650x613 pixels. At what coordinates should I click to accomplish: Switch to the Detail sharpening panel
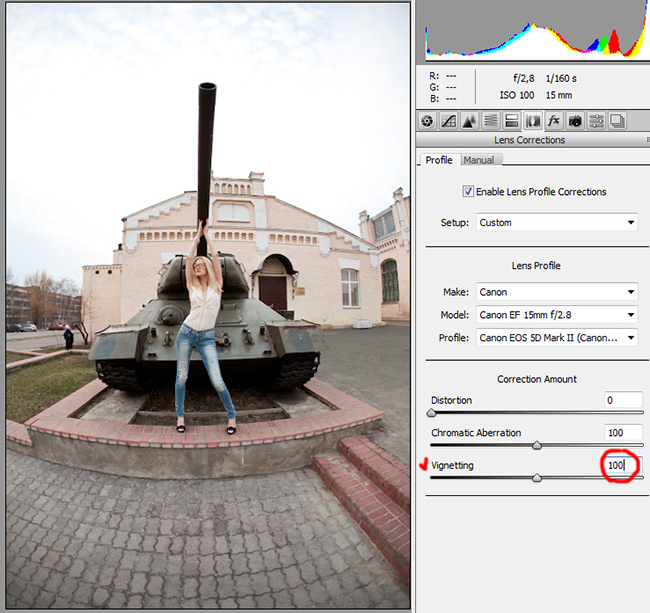click(469, 121)
